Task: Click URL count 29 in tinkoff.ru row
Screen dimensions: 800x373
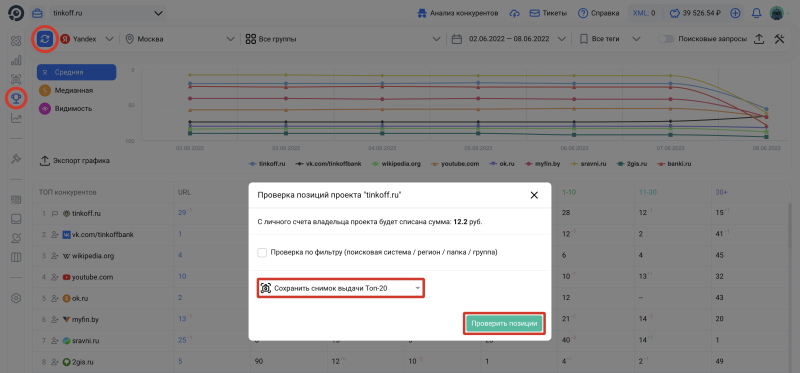Action: 182,213
